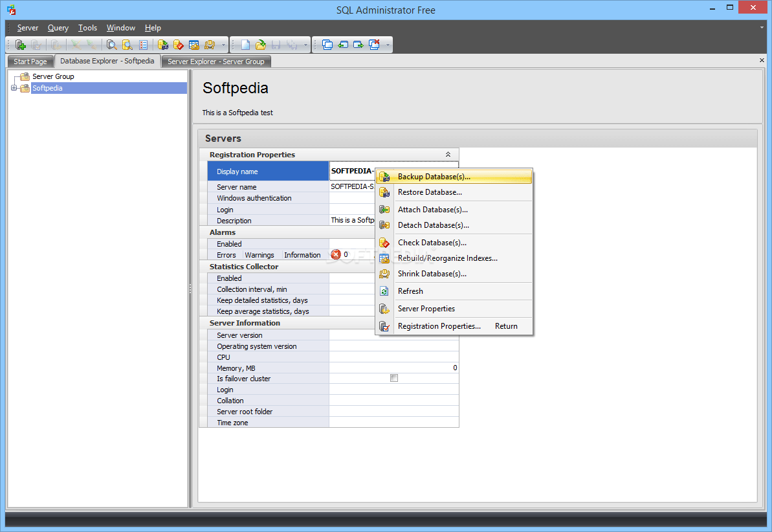Select the Database Explorer - Softpedia tab
This screenshot has height=532, width=772.
point(107,61)
